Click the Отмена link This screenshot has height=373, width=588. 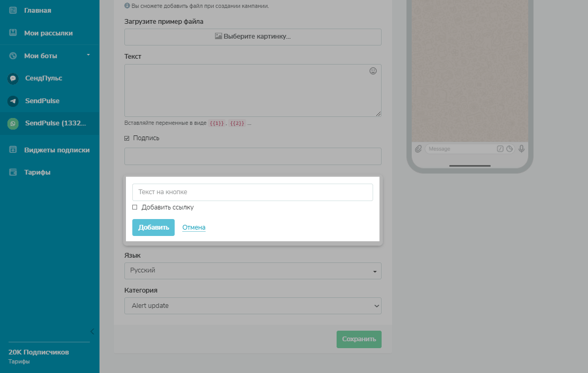coord(194,228)
